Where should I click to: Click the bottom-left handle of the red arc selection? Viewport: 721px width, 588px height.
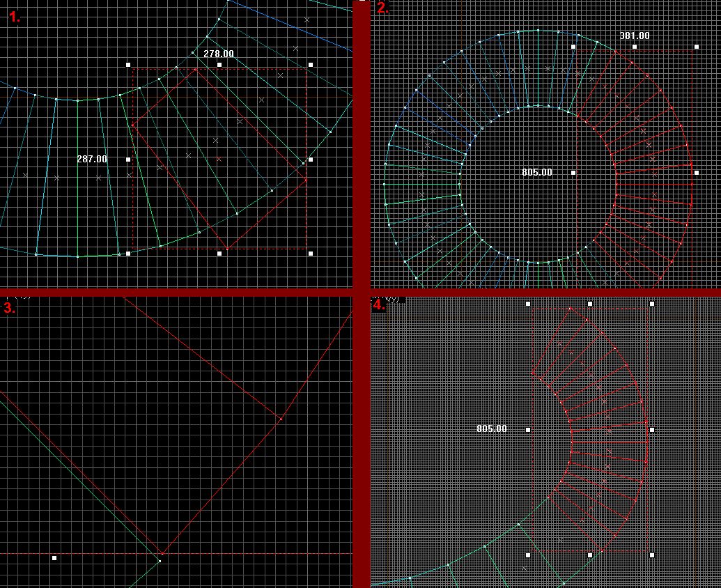click(x=528, y=555)
